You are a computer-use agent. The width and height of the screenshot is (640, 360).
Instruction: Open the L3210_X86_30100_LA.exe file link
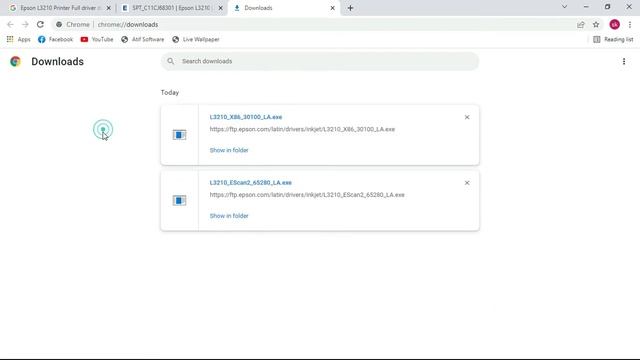tap(246, 117)
